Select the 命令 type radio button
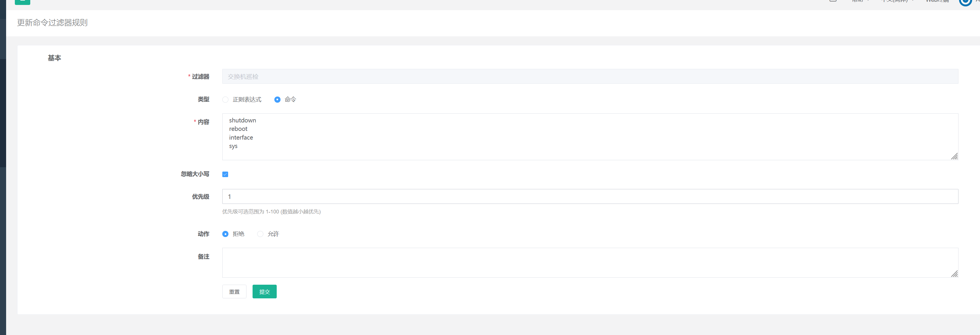 coord(277,99)
